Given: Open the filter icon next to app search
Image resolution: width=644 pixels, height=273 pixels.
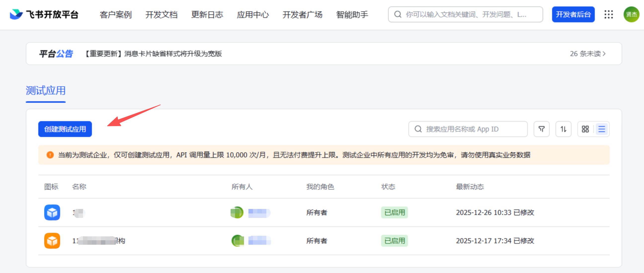Looking at the screenshot, I should click(541, 129).
